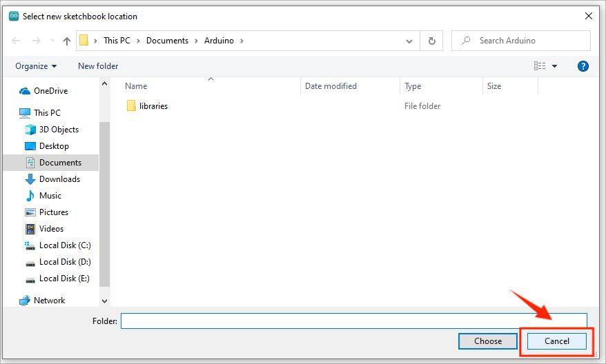
Task: Open Local Disk (E:) in sidebar
Action: coord(65,279)
